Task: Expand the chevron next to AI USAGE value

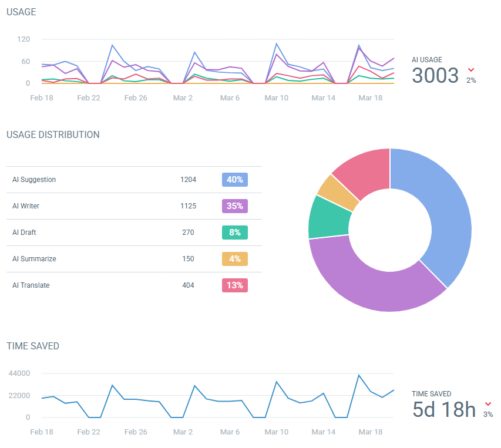Action: [x=470, y=70]
